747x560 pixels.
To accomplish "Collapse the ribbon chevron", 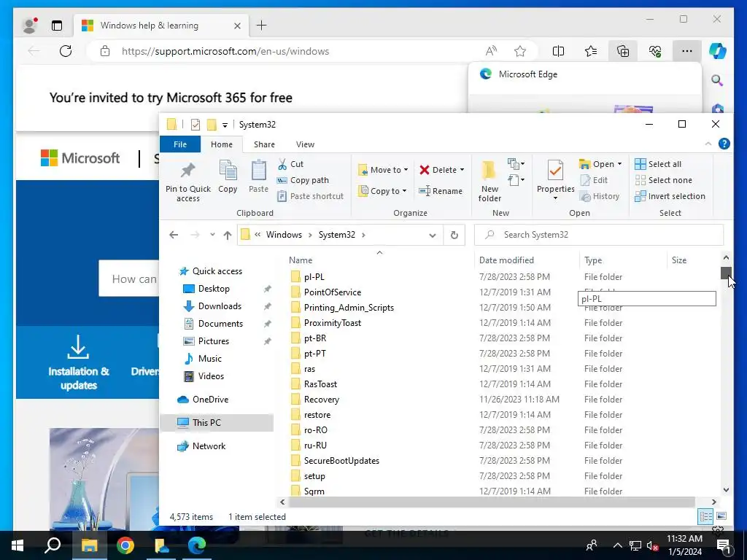I will click(x=708, y=144).
